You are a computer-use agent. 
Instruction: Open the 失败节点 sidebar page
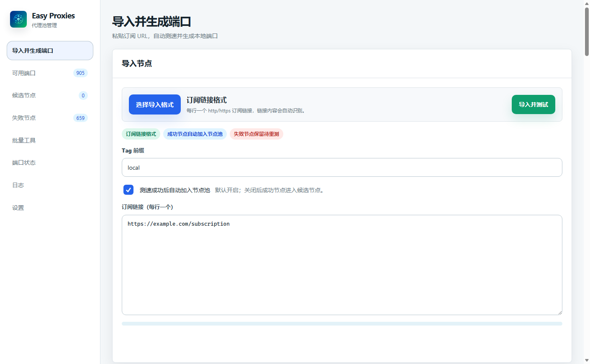point(50,118)
